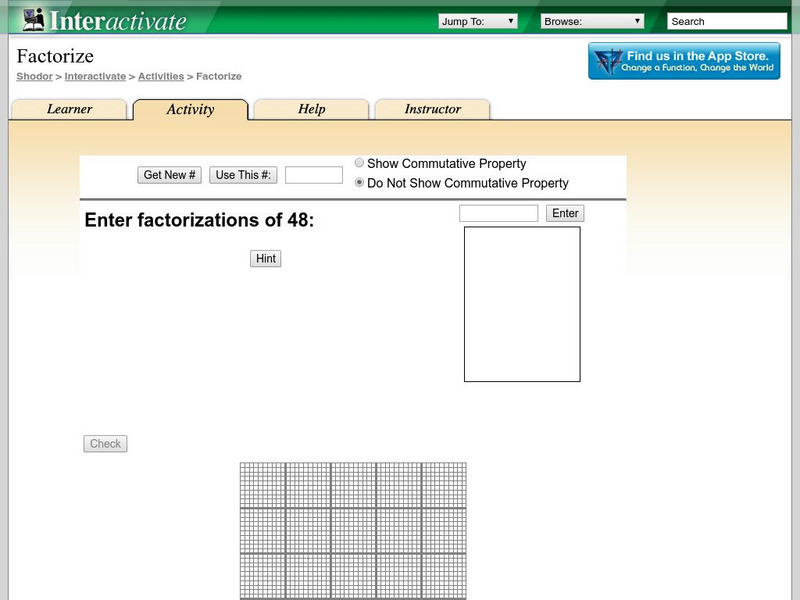Switch to the Learner tab
The width and height of the screenshot is (800, 600).
(x=69, y=109)
